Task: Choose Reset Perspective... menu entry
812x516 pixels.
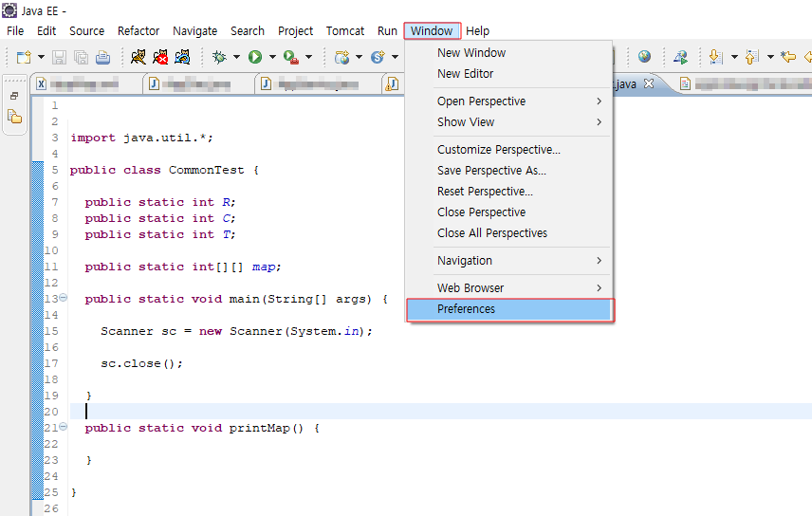Action: pos(508,192)
